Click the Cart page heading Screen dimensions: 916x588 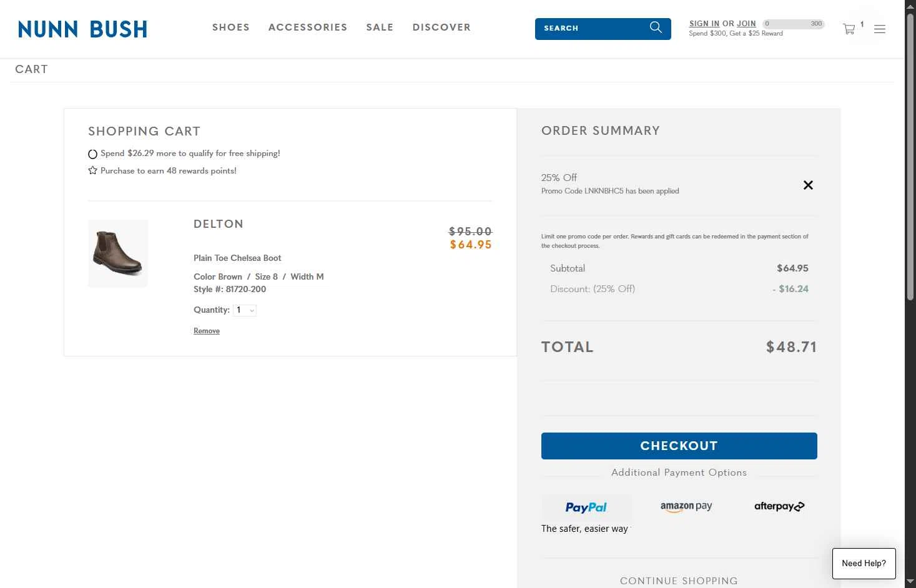pos(31,69)
